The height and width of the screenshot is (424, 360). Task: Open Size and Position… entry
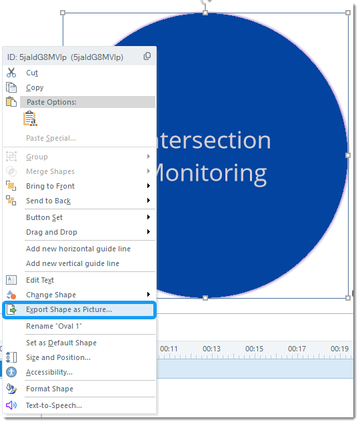point(79,357)
